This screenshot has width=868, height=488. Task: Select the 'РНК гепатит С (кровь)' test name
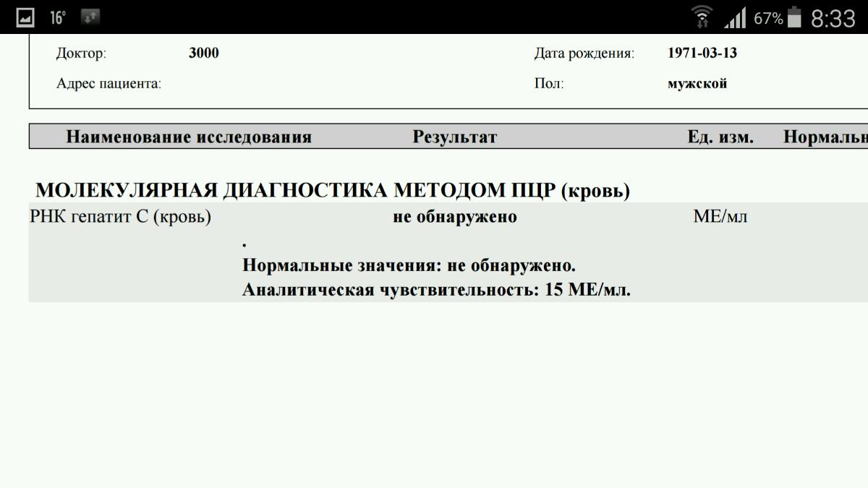(x=120, y=217)
